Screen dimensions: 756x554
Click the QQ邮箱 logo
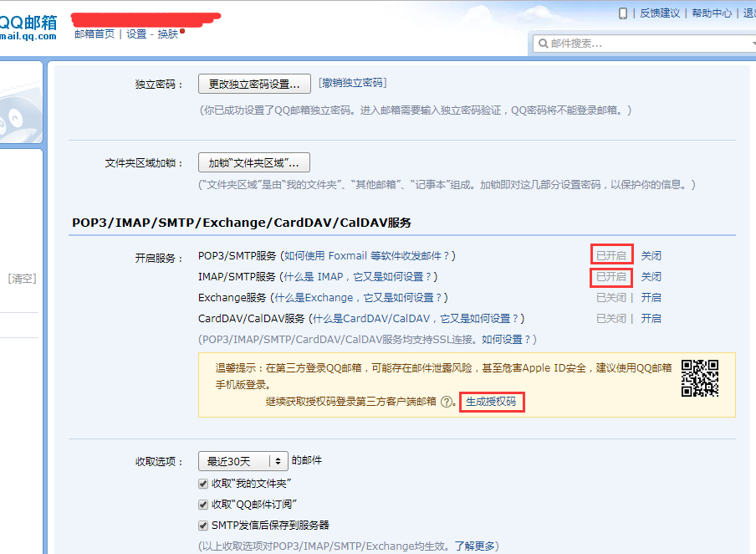tap(28, 27)
